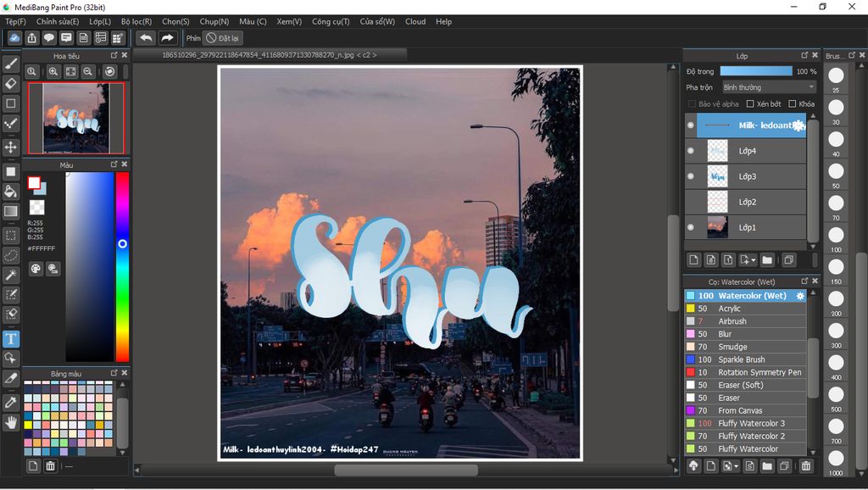Open settings gear on Milk- ledoant layer
This screenshot has width=868, height=490.
pos(798,125)
